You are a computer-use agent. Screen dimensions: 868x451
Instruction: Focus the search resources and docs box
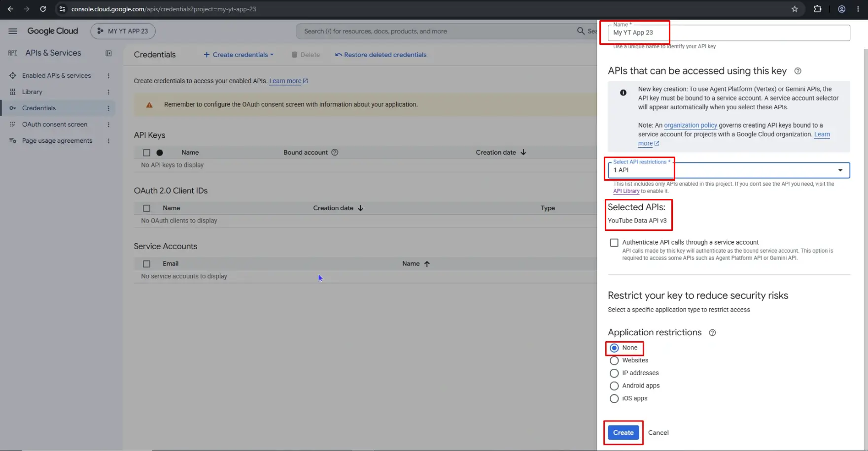(x=439, y=31)
